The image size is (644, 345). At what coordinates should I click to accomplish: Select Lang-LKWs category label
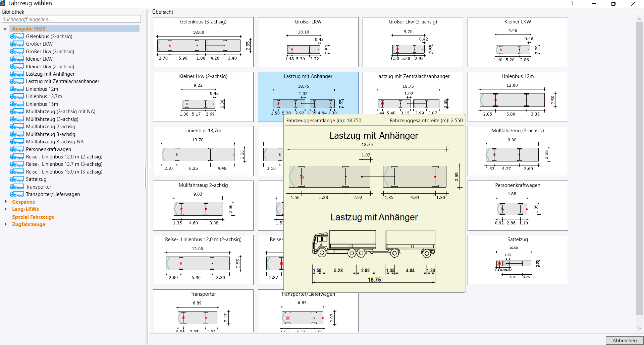tap(25, 209)
